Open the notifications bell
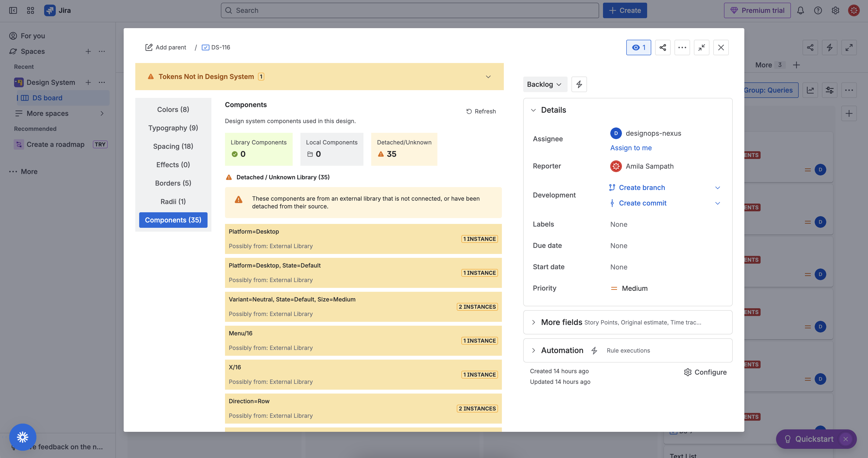Viewport: 868px width, 458px height. (800, 10)
